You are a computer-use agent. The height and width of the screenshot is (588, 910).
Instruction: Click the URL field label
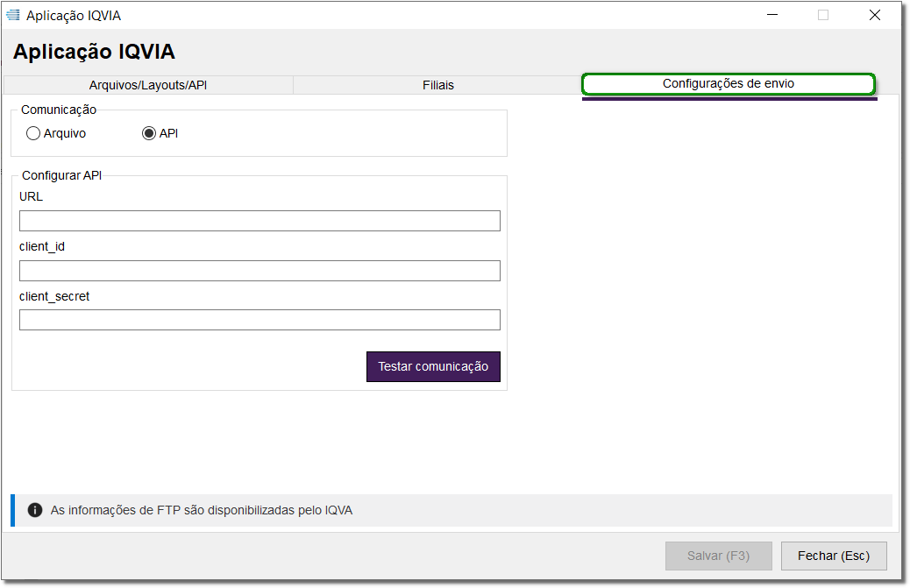pyautogui.click(x=31, y=196)
